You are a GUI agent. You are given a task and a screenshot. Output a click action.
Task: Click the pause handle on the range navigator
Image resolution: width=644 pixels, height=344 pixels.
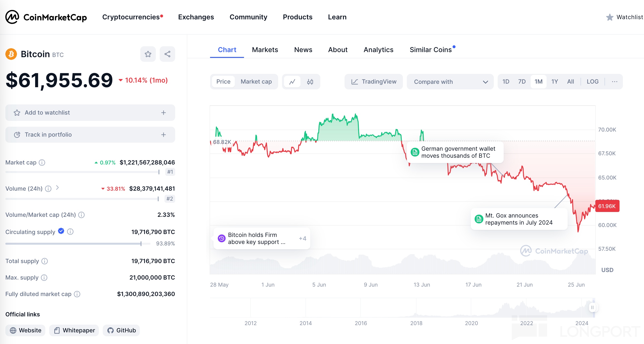pos(592,307)
